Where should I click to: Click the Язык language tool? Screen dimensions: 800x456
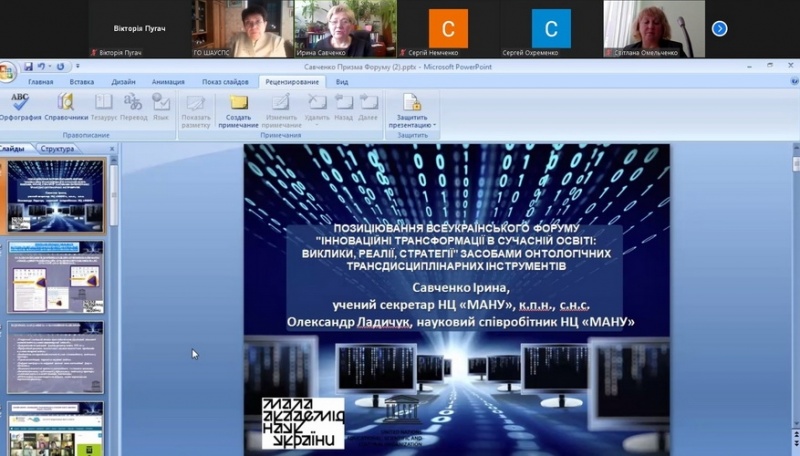tap(161, 107)
